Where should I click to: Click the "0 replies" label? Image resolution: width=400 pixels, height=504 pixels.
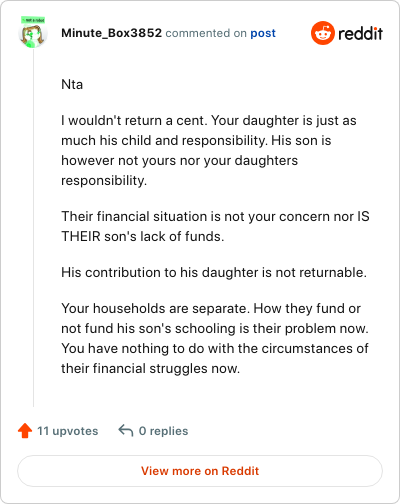click(x=163, y=431)
